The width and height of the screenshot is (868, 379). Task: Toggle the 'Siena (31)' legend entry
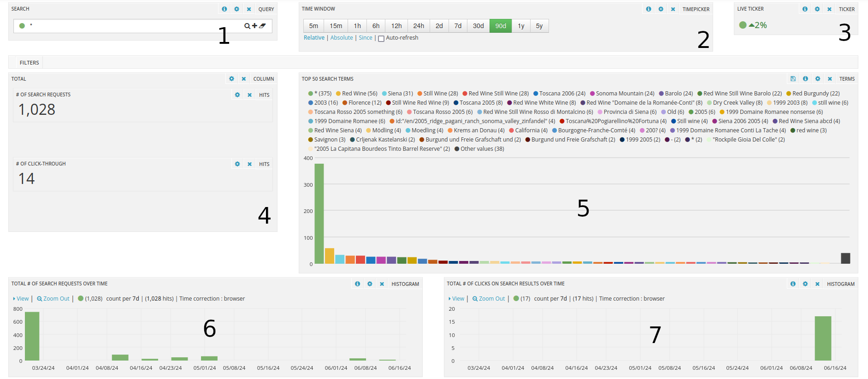pos(397,94)
